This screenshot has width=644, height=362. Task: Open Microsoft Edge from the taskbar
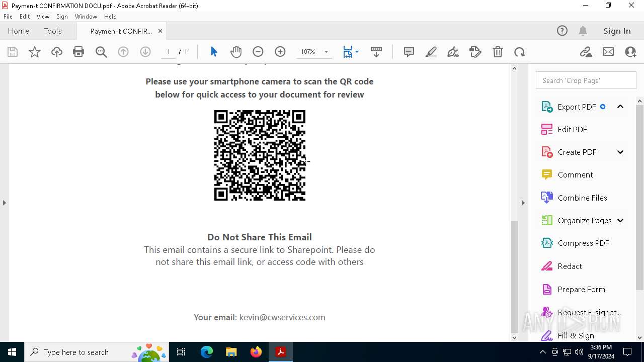coord(207,352)
